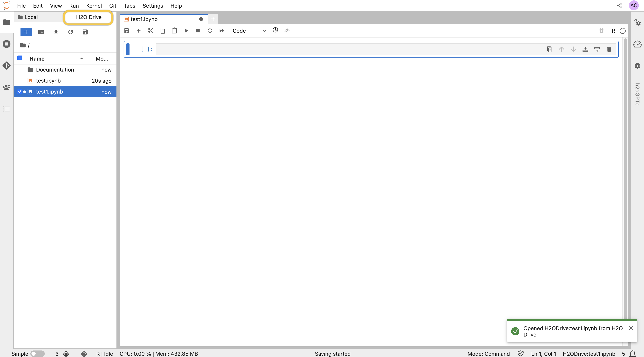Viewport: 644px width, 357px height.
Task: Cut selected cell with scissors icon
Action: tap(150, 31)
